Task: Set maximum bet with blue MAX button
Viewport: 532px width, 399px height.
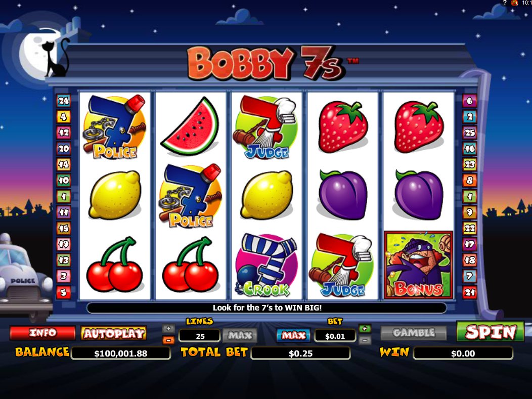Action: click(293, 336)
